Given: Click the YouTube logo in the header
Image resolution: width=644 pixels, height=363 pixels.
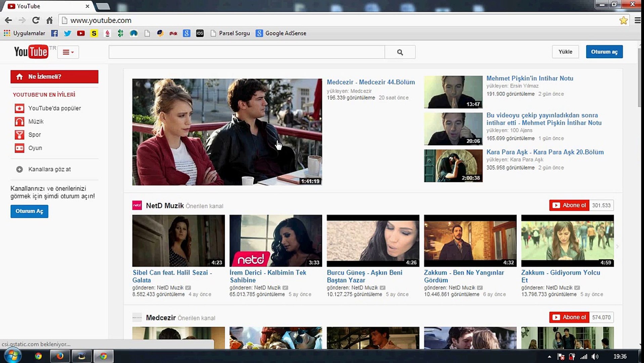Looking at the screenshot, I should pos(31,52).
